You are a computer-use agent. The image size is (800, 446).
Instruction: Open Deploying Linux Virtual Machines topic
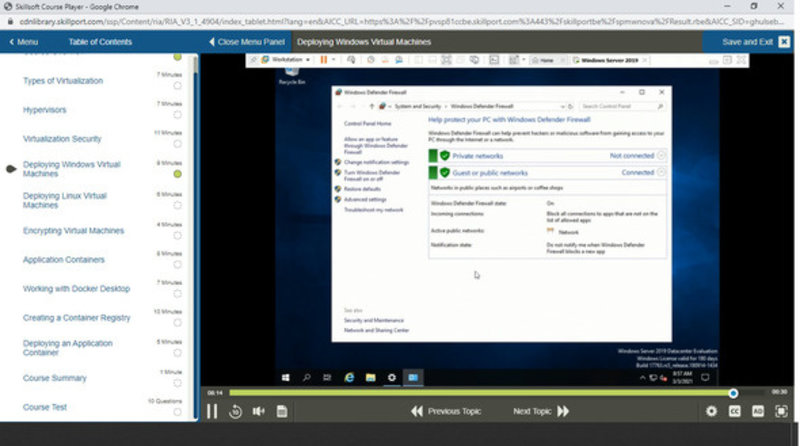pyautogui.click(x=65, y=200)
